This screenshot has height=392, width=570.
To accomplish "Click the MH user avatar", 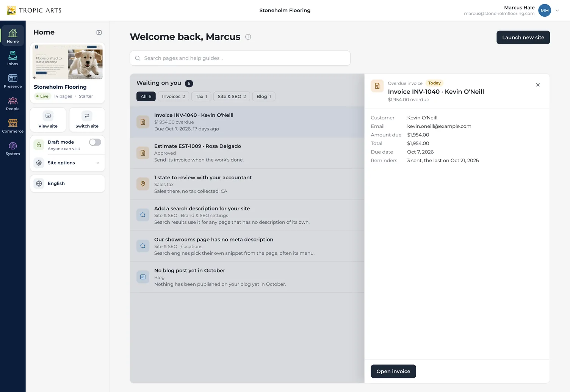I will click(545, 10).
